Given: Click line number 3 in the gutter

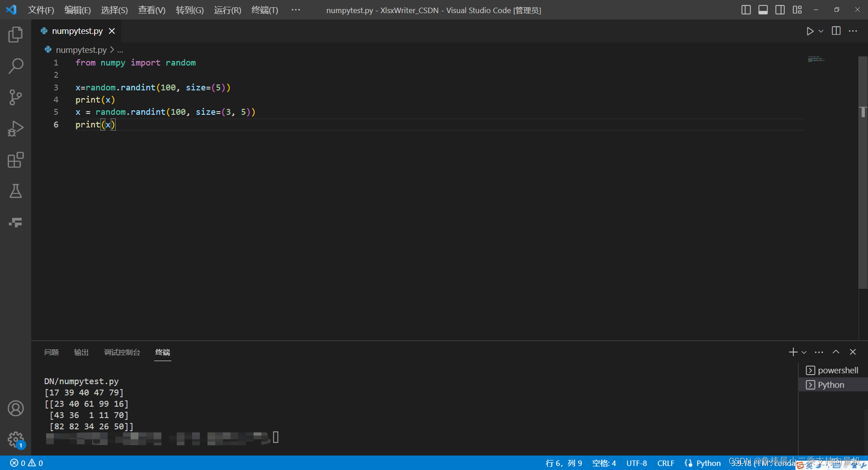Looking at the screenshot, I should [x=56, y=87].
